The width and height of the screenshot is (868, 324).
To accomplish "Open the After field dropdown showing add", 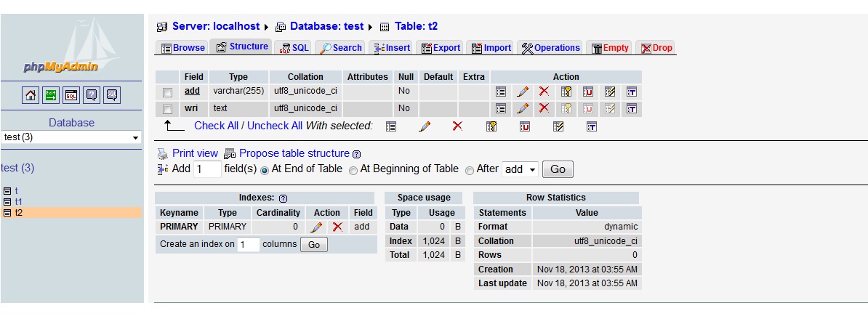I will 520,169.
